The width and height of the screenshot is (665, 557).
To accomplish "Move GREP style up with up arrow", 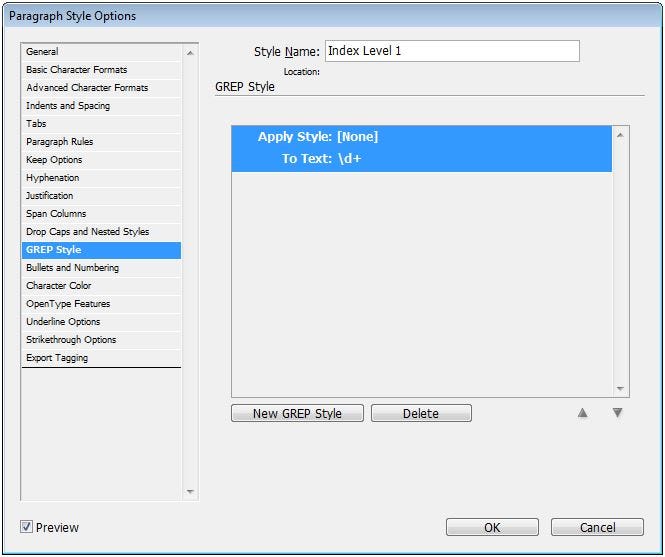I will point(583,413).
